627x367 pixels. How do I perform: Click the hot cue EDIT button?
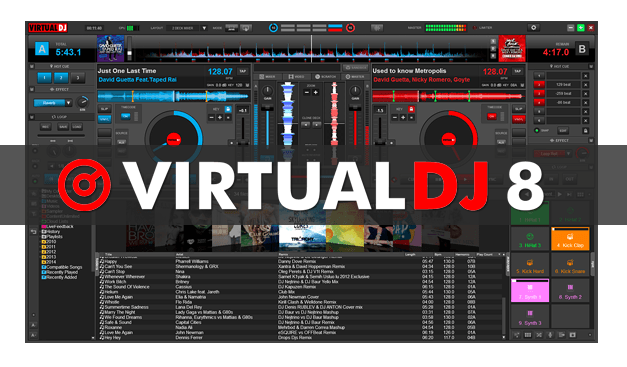tap(563, 131)
